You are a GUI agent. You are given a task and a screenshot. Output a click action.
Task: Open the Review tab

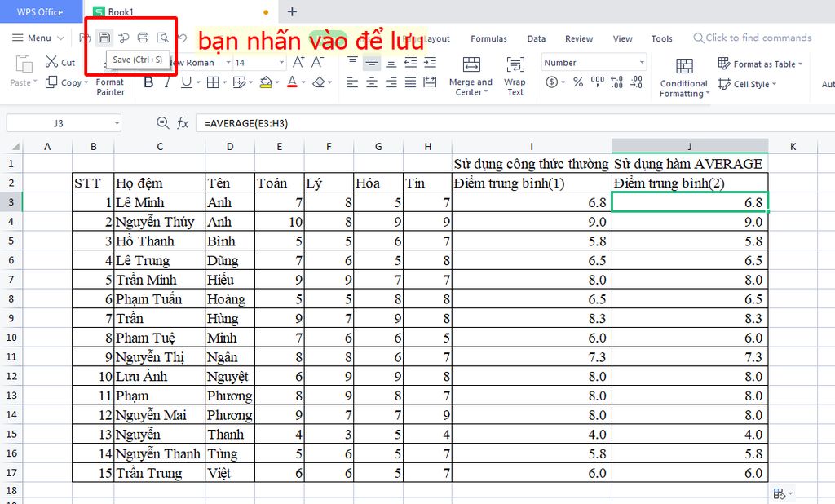579,38
